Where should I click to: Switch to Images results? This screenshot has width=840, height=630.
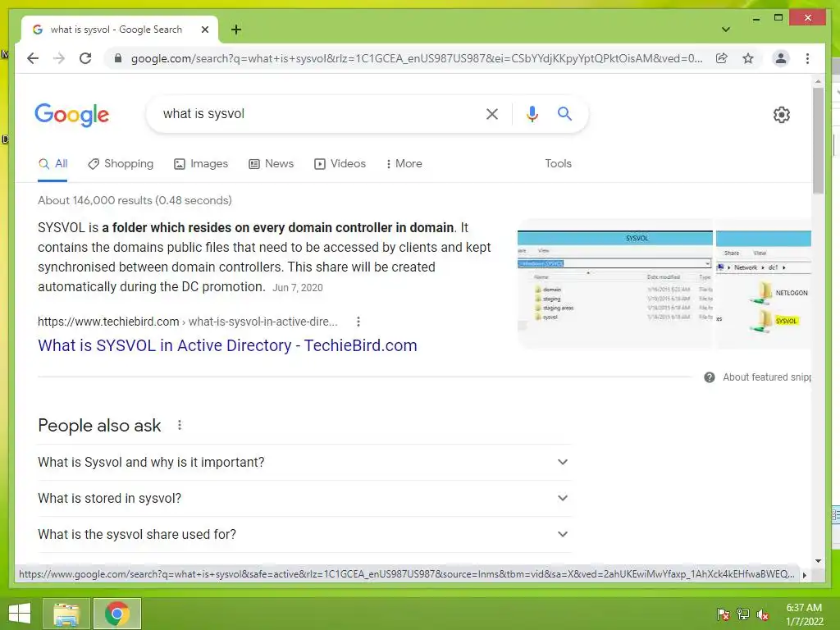click(x=201, y=163)
